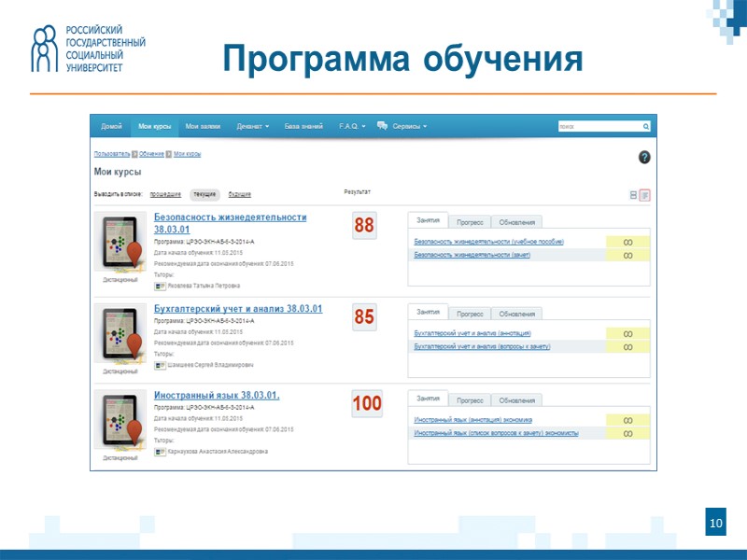
Task: Follow the Мои курсы breadcrumb link
Action: coord(188,154)
